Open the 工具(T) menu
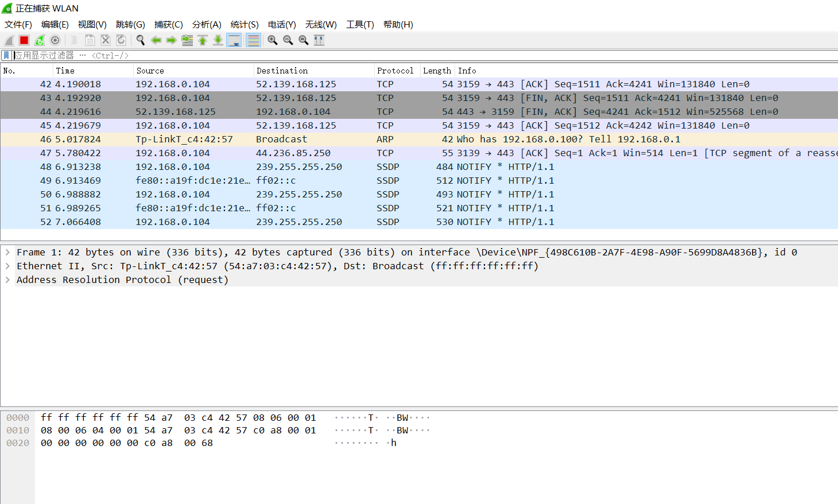The height and width of the screenshot is (504, 838). click(x=360, y=24)
